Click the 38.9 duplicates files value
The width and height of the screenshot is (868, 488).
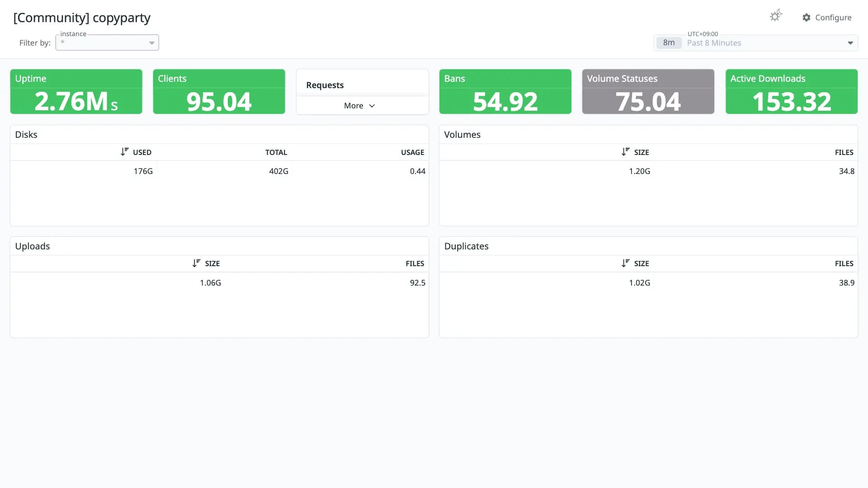pos(847,283)
